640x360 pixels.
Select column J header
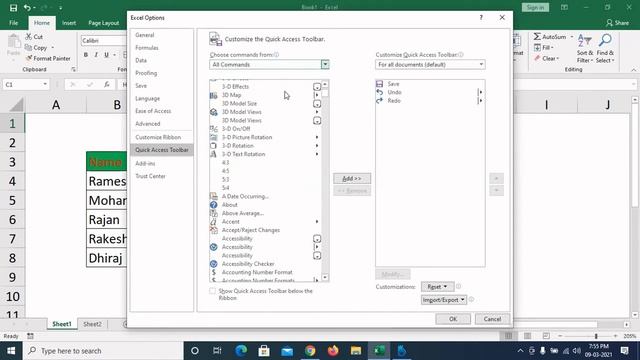tap(607, 105)
